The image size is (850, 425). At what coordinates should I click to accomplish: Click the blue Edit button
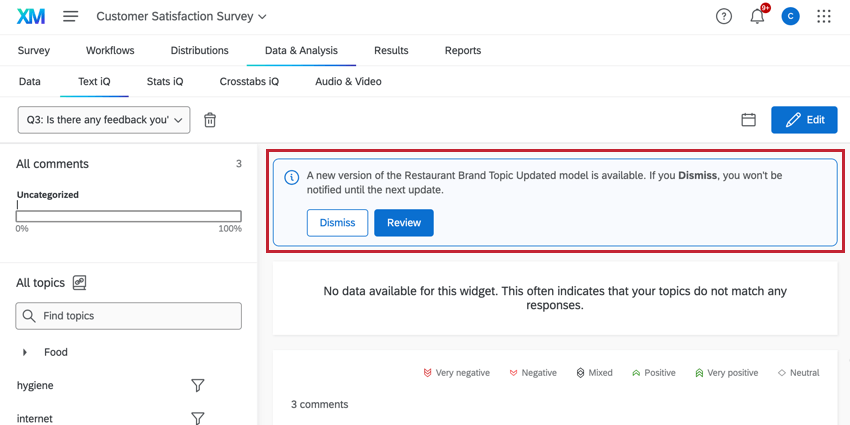click(804, 120)
